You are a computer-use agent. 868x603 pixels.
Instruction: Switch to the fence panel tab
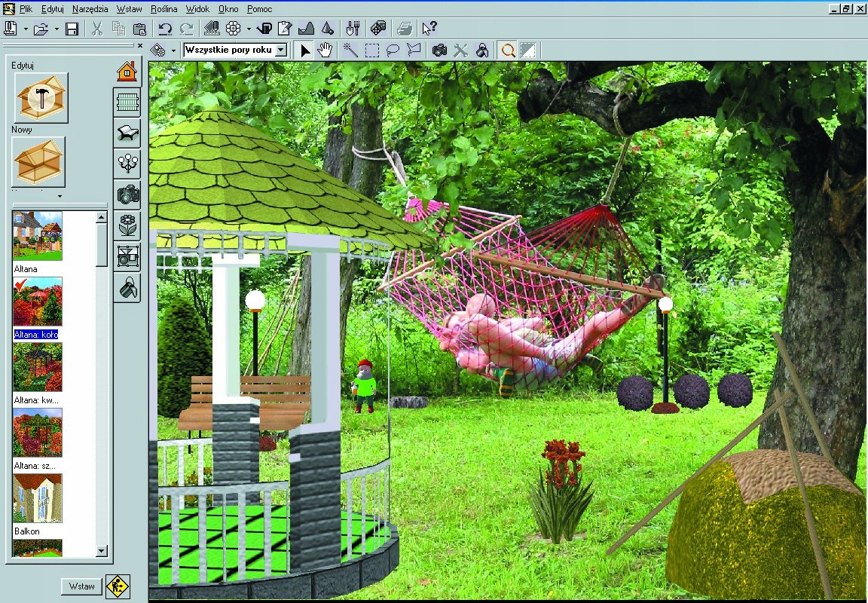pyautogui.click(x=127, y=102)
